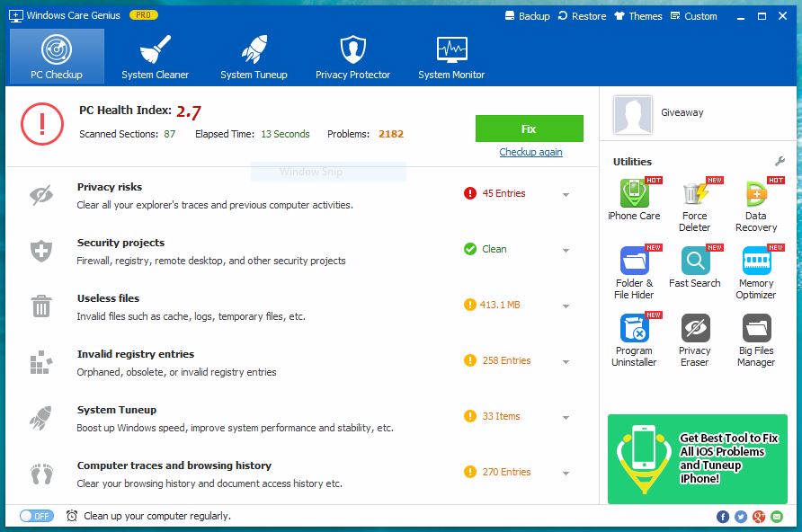Close the Windows Care Genius window
Image resolution: width=802 pixels, height=532 pixels.
click(782, 16)
